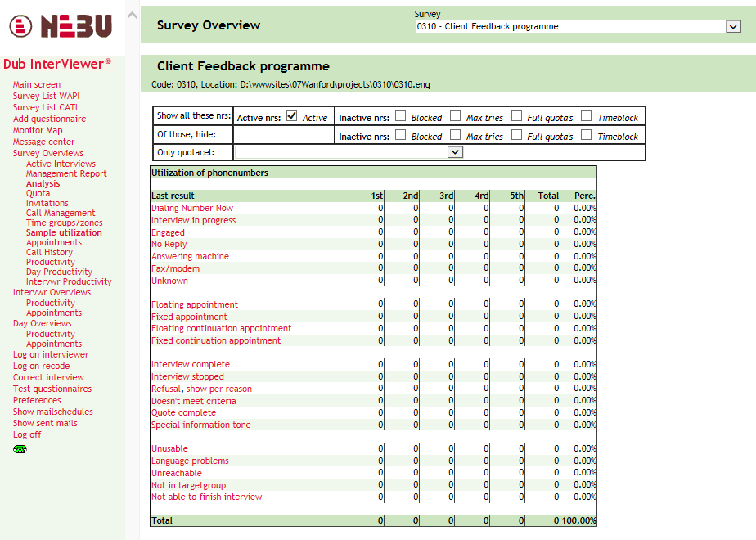756x540 pixels.
Task: Open Sample utilization
Action: point(64,232)
